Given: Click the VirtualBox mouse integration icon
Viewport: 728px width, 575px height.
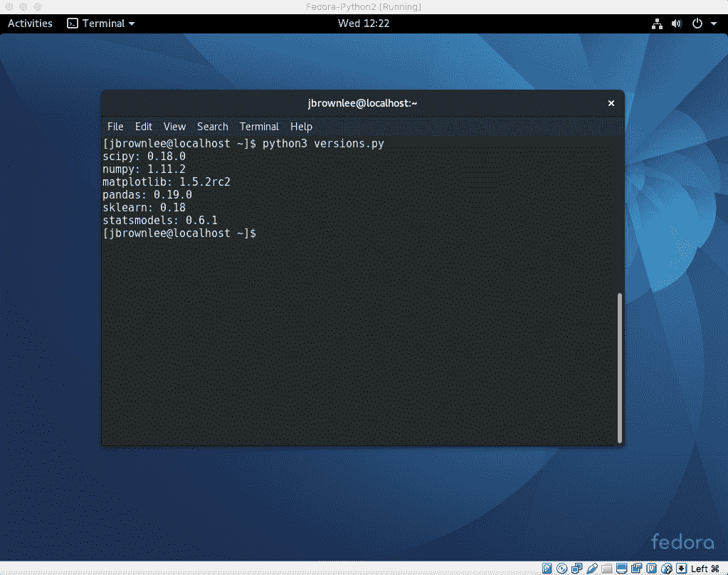Looking at the screenshot, I should coord(667,569).
